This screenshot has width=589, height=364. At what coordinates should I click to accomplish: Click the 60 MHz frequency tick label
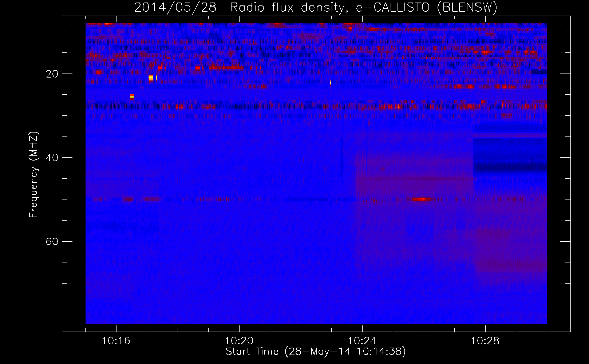(x=52, y=241)
